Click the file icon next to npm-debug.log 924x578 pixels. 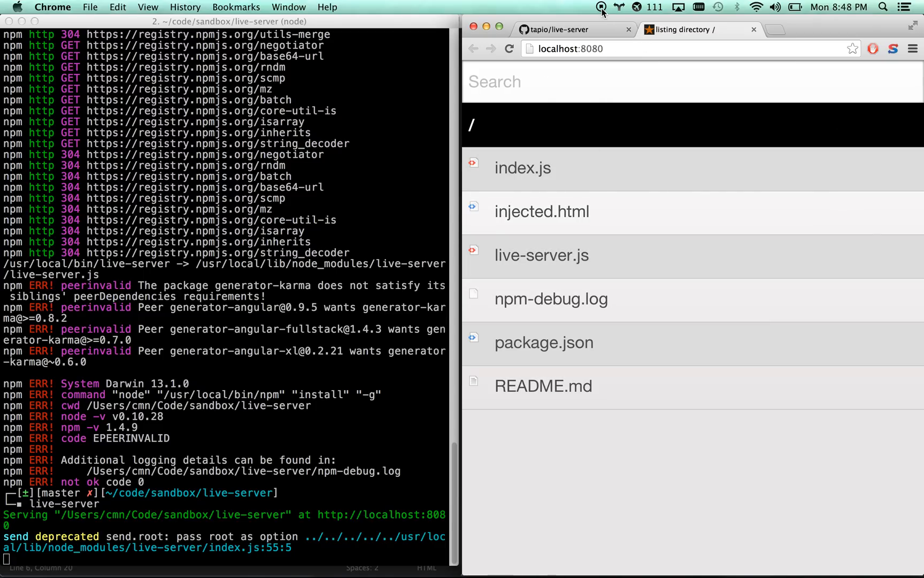[473, 294]
